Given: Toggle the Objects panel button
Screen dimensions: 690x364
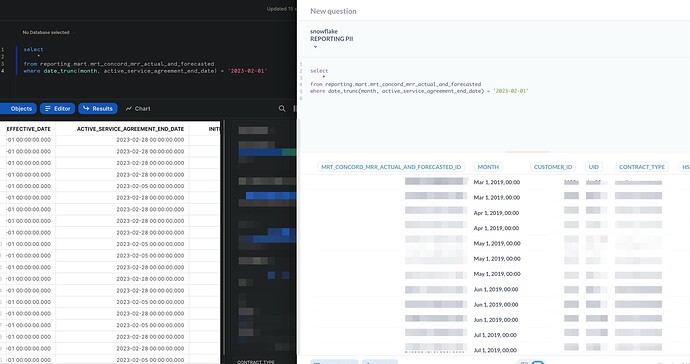Looking at the screenshot, I should pyautogui.click(x=18, y=108).
